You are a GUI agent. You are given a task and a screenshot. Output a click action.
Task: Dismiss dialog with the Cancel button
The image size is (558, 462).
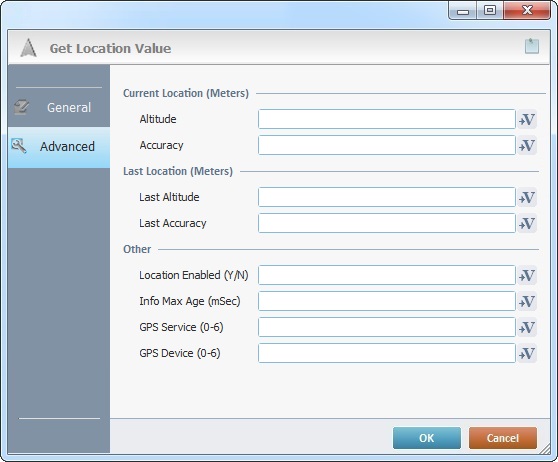(x=502, y=438)
